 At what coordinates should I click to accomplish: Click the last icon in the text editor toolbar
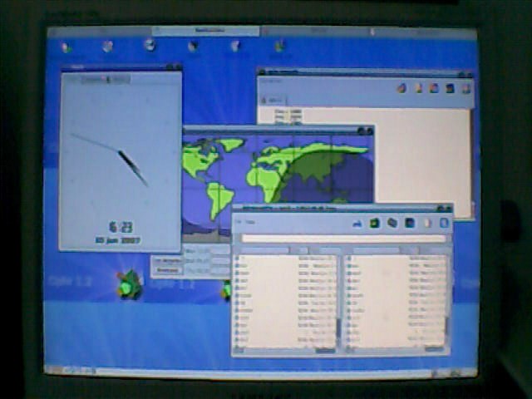point(466,88)
